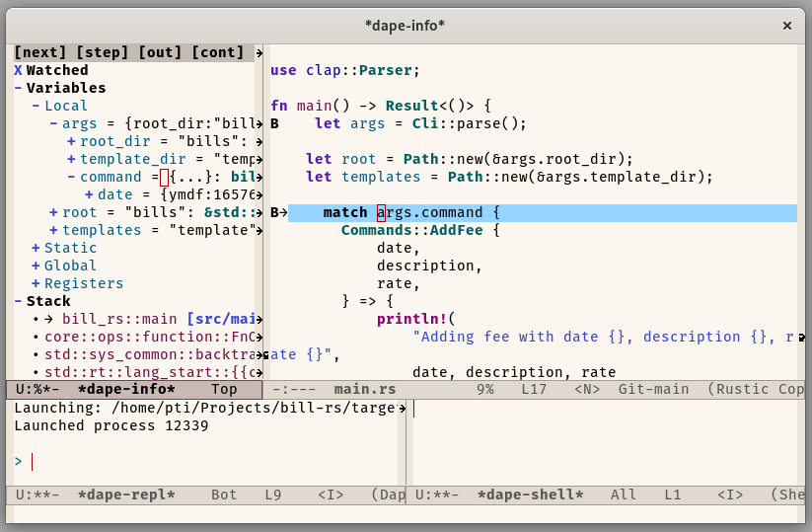The height and width of the screenshot is (532, 812).
Task: Expand the templates variable
Action: [x=53, y=230]
